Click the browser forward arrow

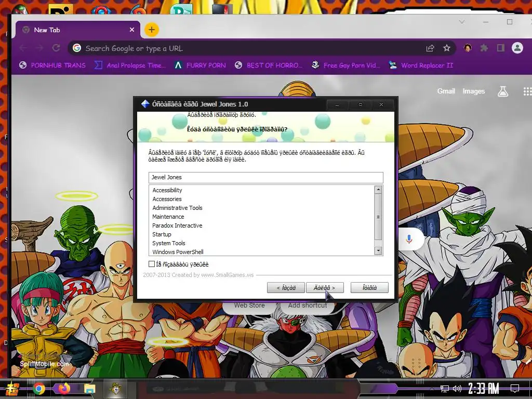39,48
